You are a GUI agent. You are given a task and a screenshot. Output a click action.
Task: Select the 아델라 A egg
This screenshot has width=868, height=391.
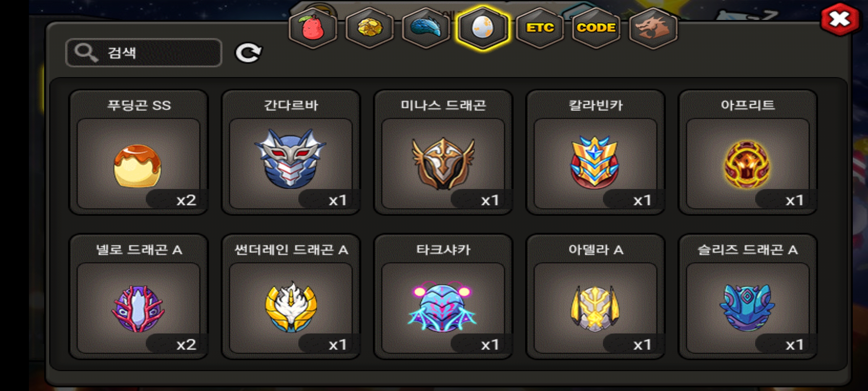pos(595,297)
